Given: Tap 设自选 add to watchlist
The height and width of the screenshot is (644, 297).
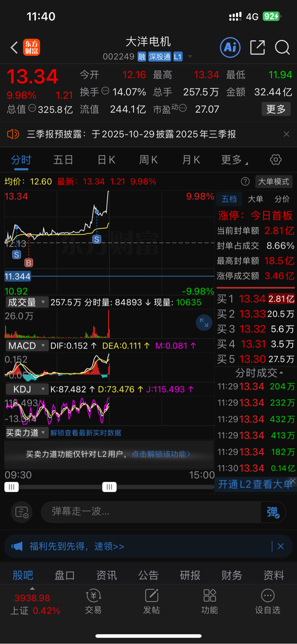Looking at the screenshot, I should (x=267, y=601).
